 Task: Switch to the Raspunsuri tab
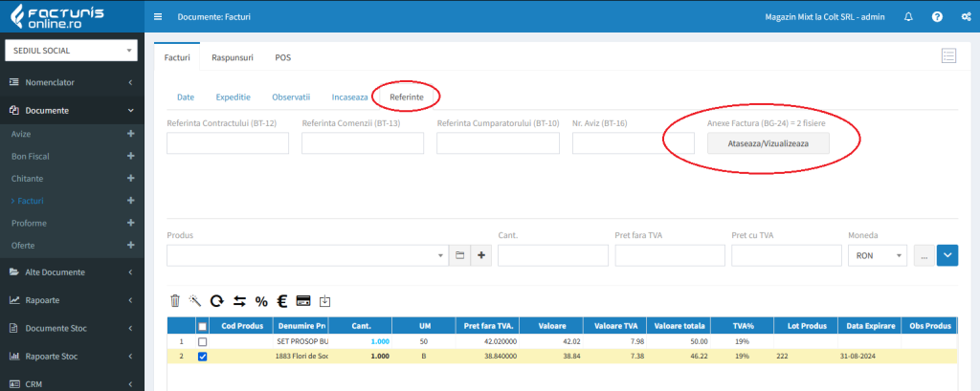[x=233, y=57]
